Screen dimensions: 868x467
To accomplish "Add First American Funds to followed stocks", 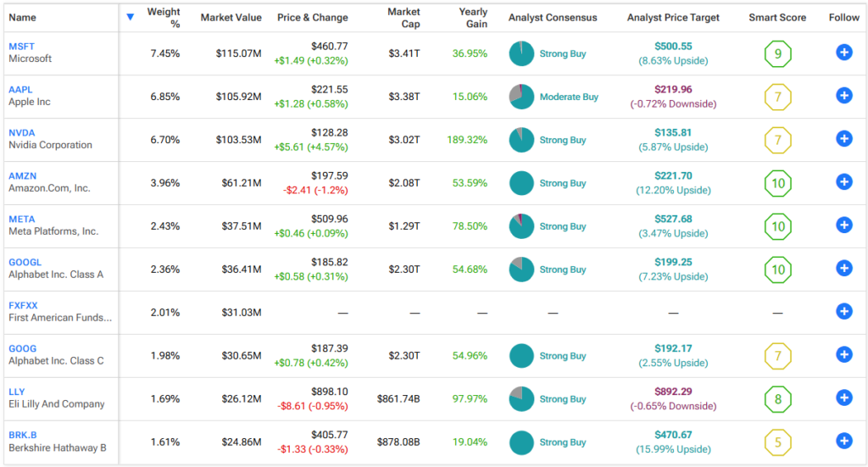I will 843,311.
